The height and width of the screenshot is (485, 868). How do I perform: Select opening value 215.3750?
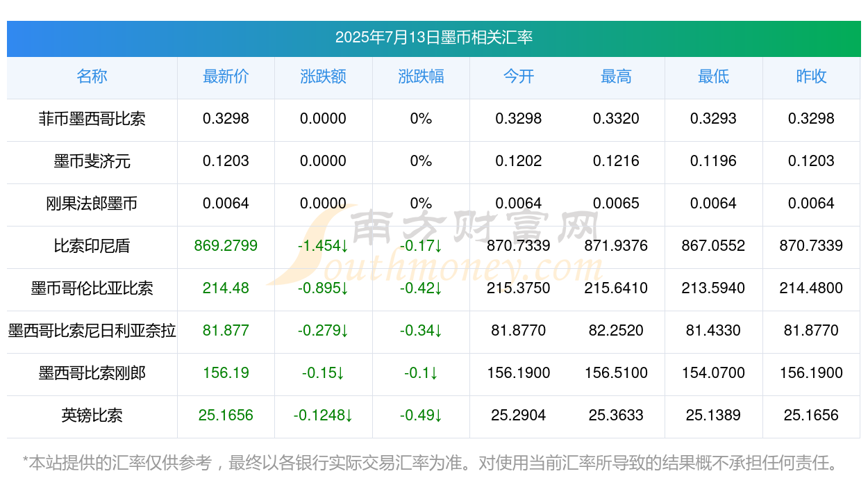[x=519, y=288]
